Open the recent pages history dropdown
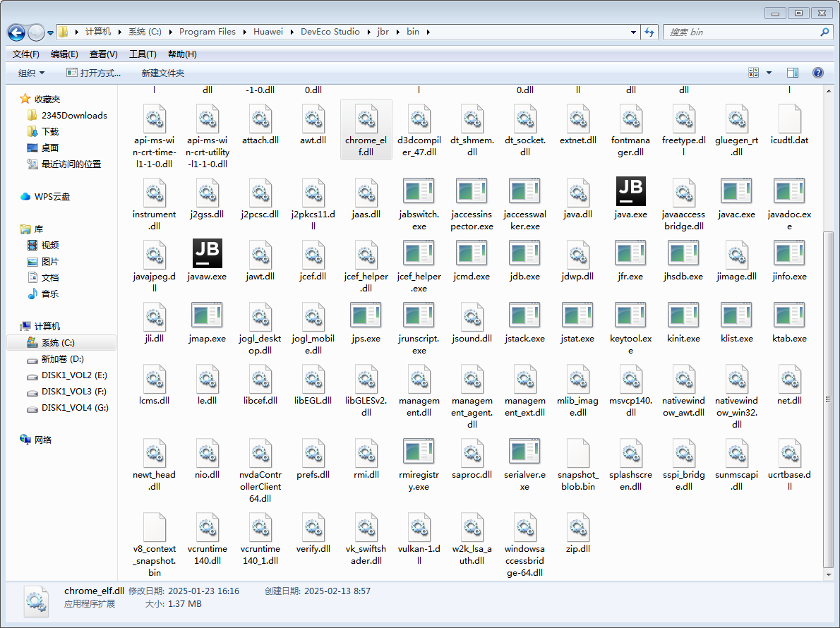This screenshot has width=840, height=628. pyautogui.click(x=50, y=32)
